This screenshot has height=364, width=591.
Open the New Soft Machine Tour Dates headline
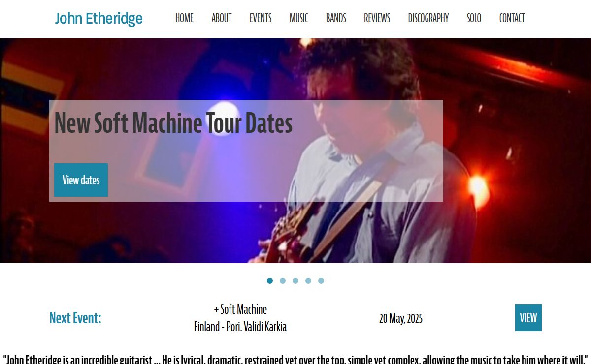pyautogui.click(x=173, y=123)
